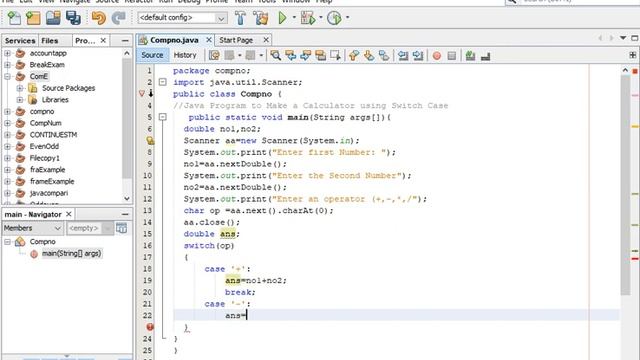Switch editor to History view
640x360 pixels.
(185, 55)
